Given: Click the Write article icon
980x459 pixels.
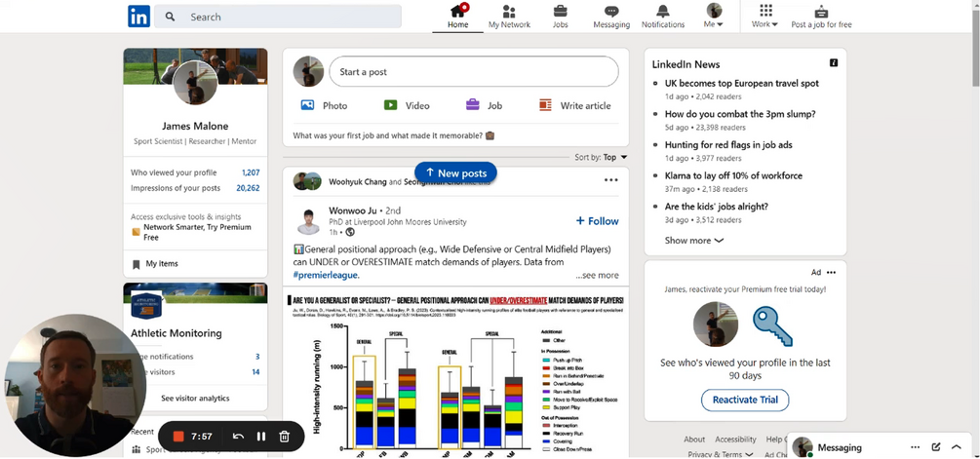Looking at the screenshot, I should coord(546,105).
